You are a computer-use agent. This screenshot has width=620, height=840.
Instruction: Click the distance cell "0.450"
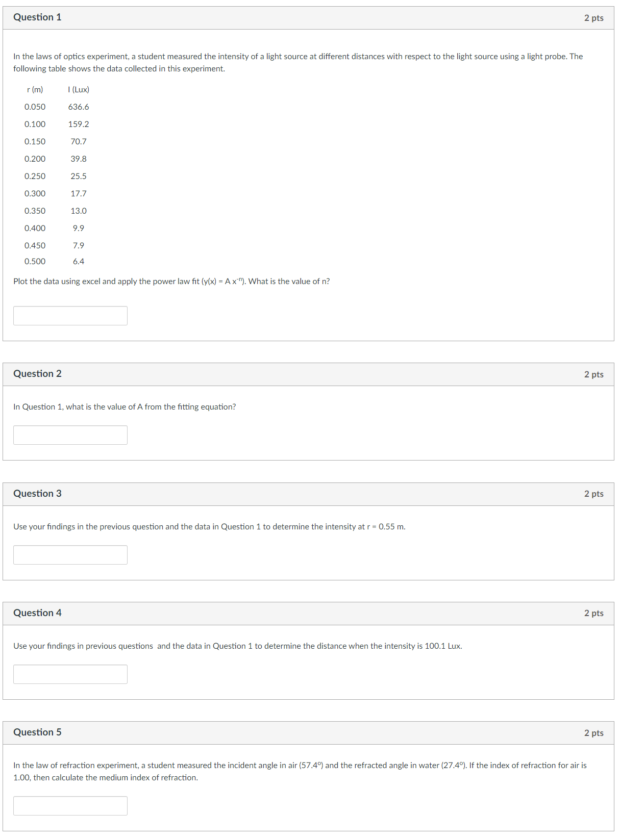pos(35,246)
